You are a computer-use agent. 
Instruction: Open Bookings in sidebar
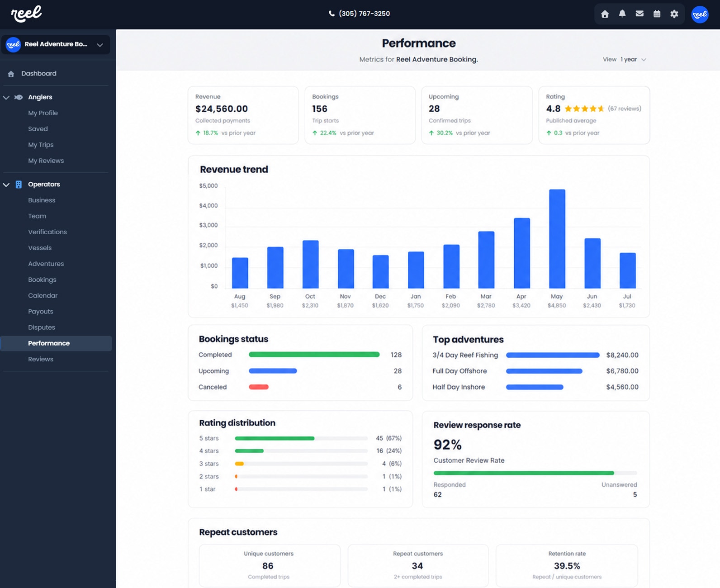coord(42,280)
